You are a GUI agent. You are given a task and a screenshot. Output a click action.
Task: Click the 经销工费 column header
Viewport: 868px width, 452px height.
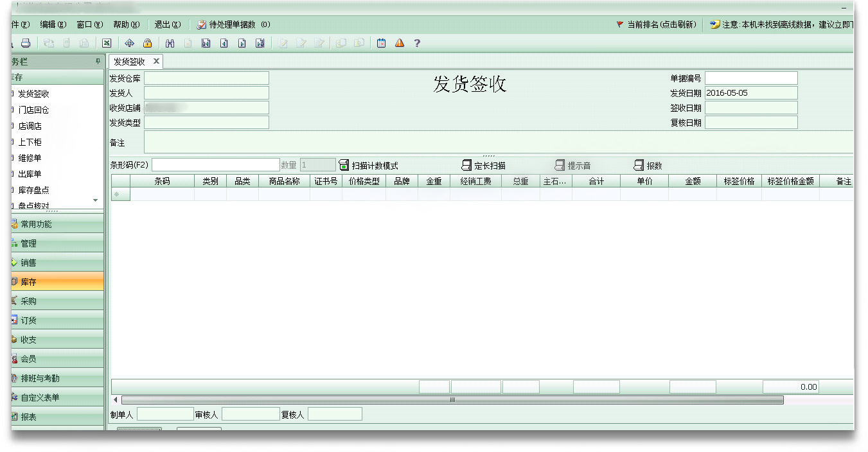point(475,181)
